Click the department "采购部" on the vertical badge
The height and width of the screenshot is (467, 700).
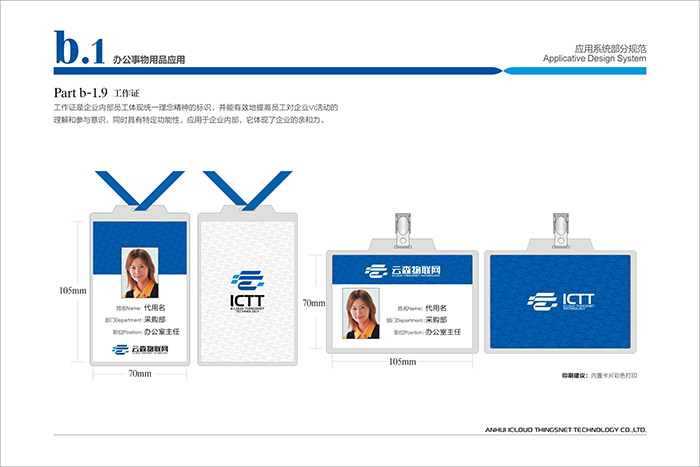[154, 320]
